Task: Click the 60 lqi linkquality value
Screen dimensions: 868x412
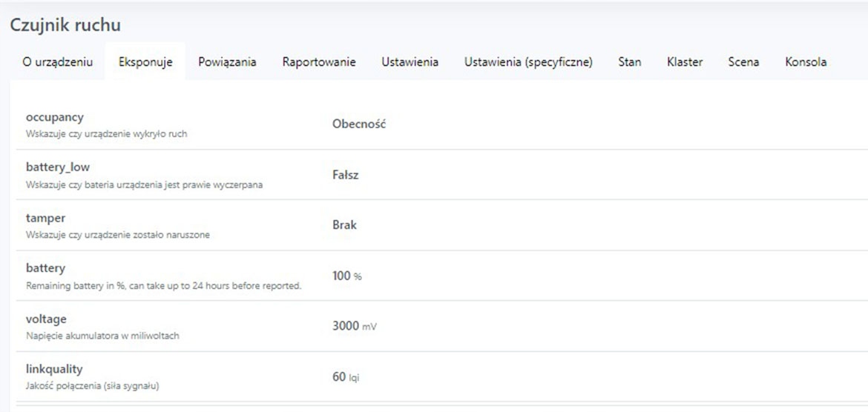Action: [345, 377]
